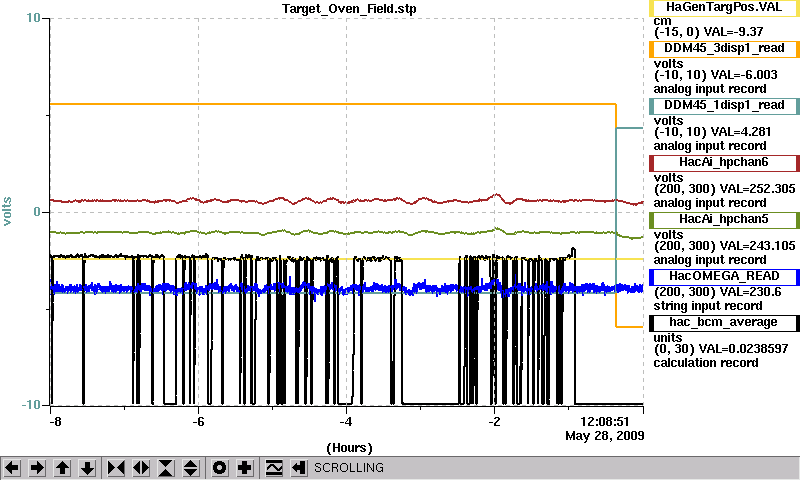This screenshot has height=480, width=800.
Task: Click the 'calculation record' text
Action: click(706, 363)
